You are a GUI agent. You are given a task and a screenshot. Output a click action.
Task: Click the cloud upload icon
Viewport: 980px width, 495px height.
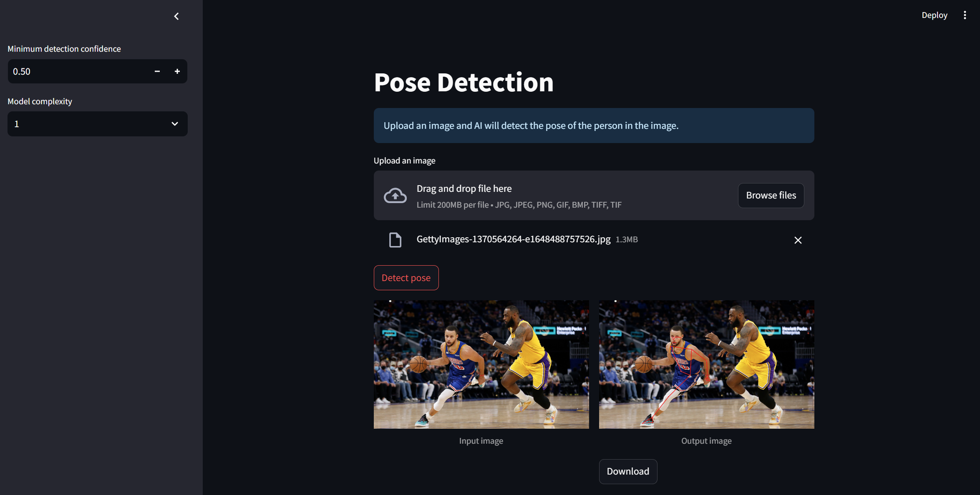click(395, 195)
